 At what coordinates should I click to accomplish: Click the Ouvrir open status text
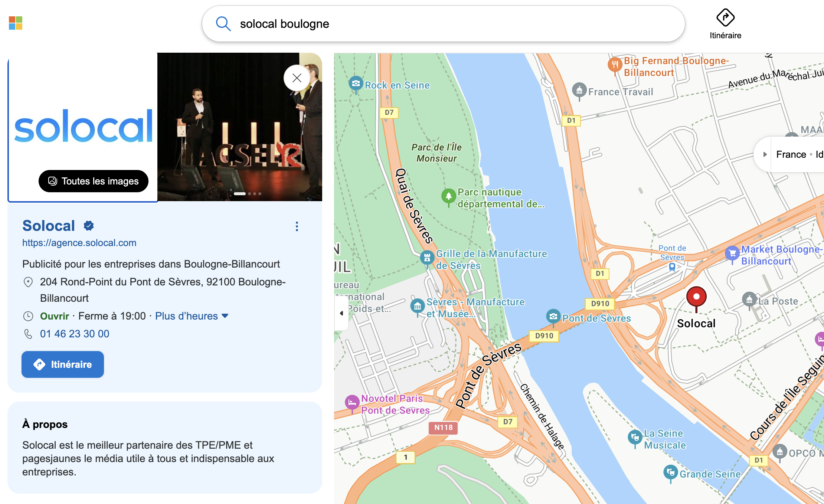(55, 316)
